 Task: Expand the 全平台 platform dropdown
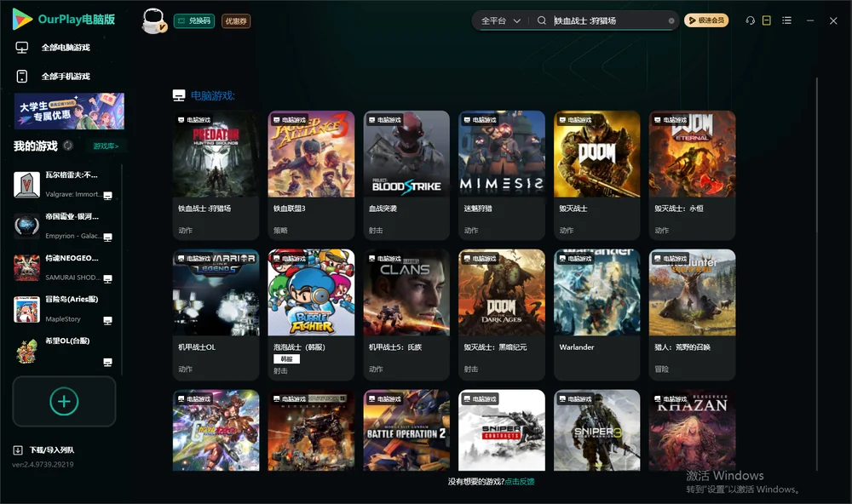(x=500, y=20)
